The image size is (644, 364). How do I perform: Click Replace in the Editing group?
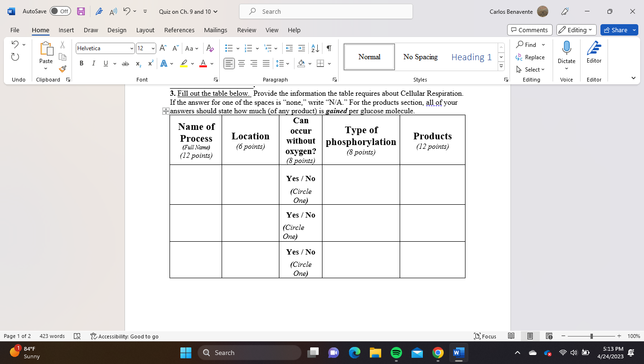pyautogui.click(x=530, y=57)
